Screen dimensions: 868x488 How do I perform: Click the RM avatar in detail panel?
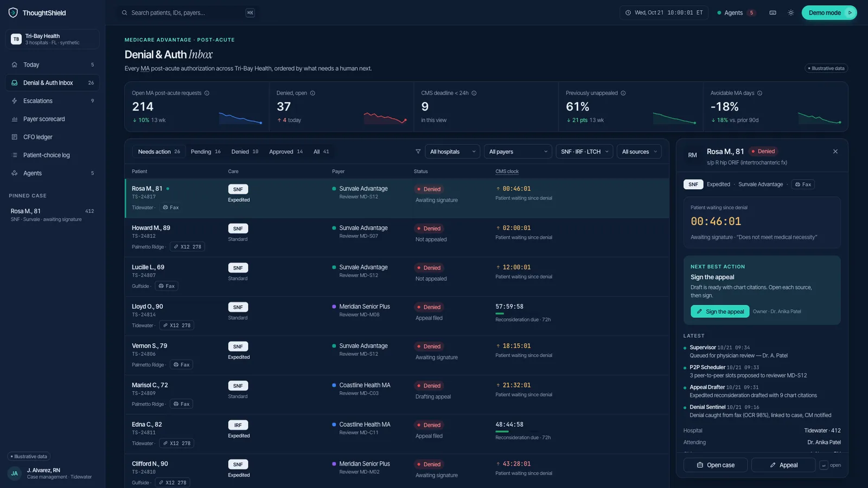coord(692,156)
